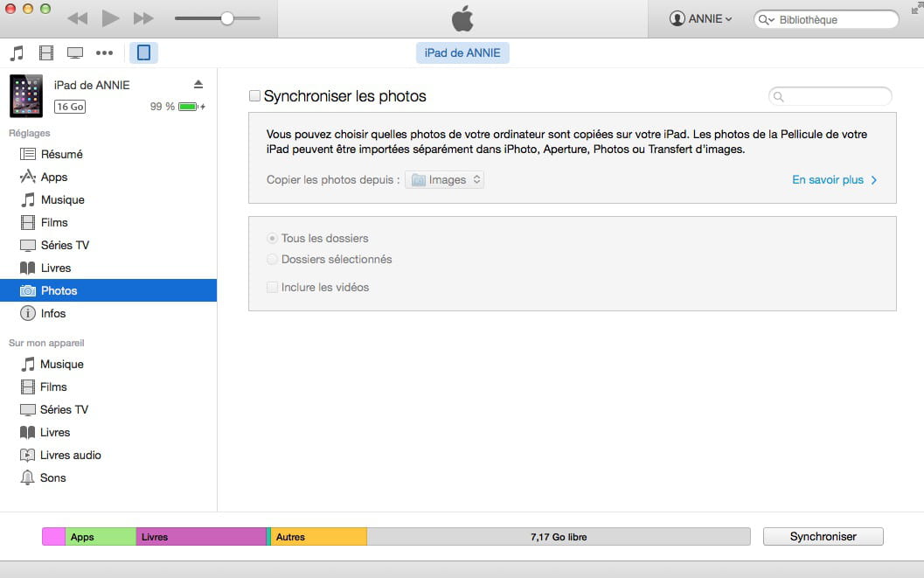The width and height of the screenshot is (924, 578).
Task: Open the Music library icon
Action: (17, 53)
